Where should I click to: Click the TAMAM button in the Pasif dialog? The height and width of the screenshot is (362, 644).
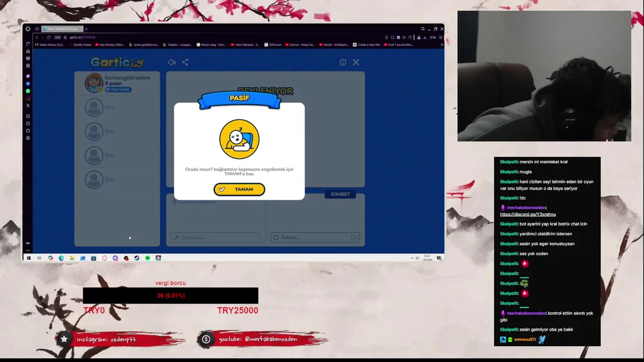point(239,189)
